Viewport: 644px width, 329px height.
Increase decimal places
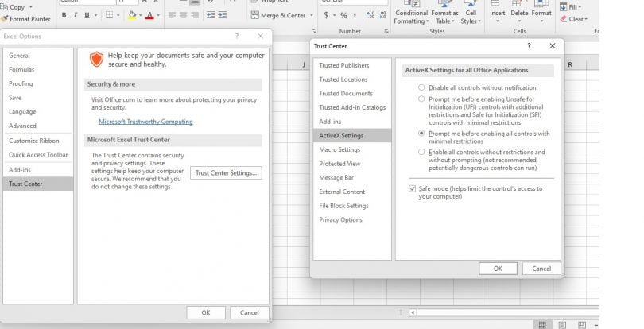pyautogui.click(x=370, y=15)
